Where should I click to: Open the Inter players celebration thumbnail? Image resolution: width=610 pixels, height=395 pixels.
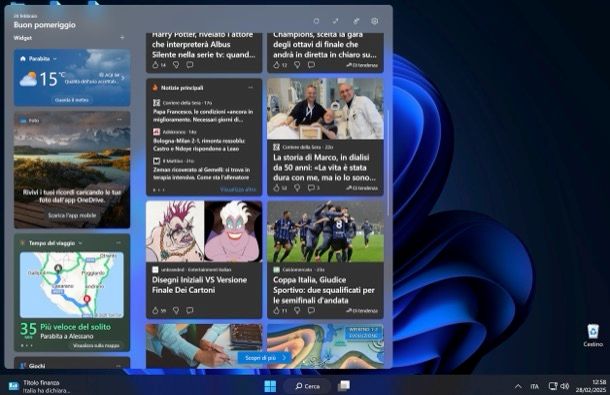click(325, 232)
